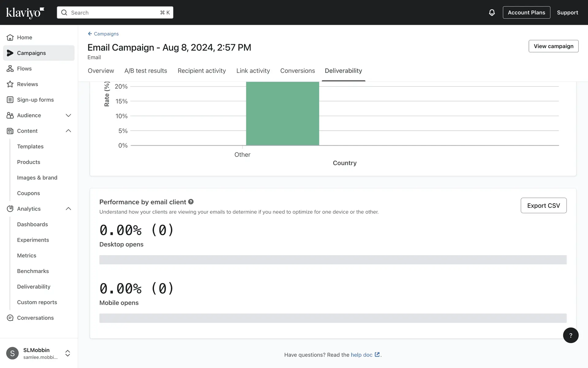Collapse the Content section chevron
588x368 pixels.
coord(68,131)
